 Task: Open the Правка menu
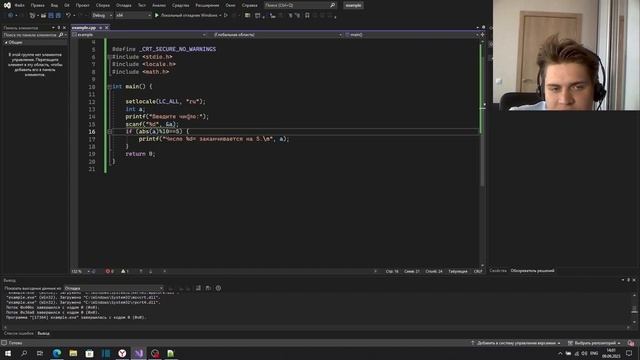pyautogui.click(x=38, y=5)
